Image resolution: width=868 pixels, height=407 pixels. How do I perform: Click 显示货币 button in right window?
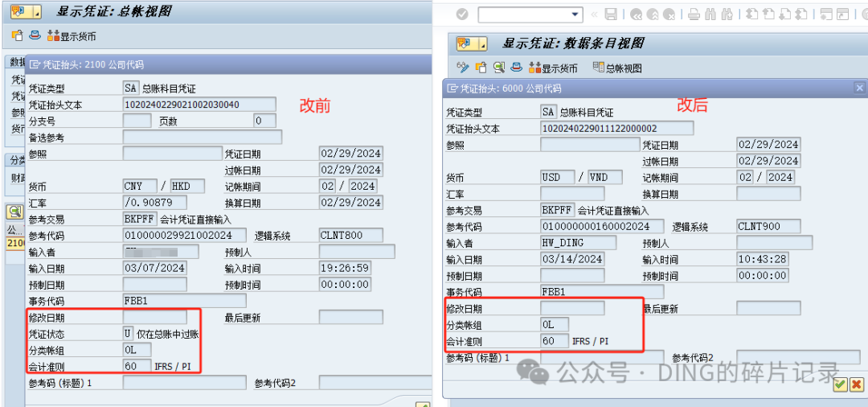click(554, 68)
